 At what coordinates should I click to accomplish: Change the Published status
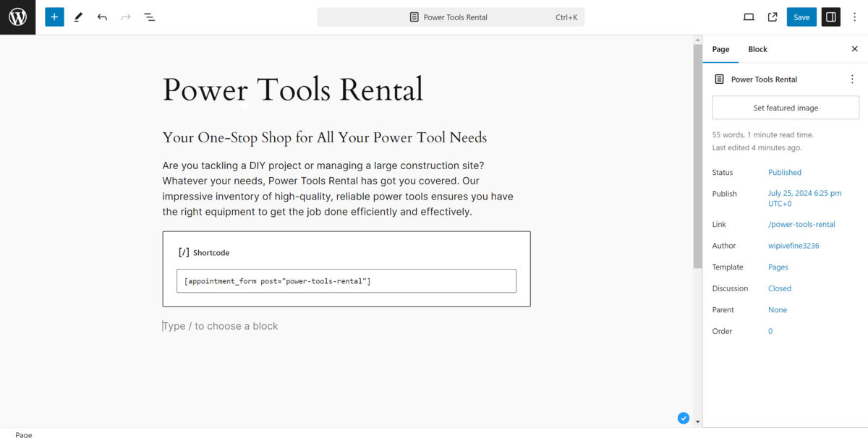coord(785,173)
